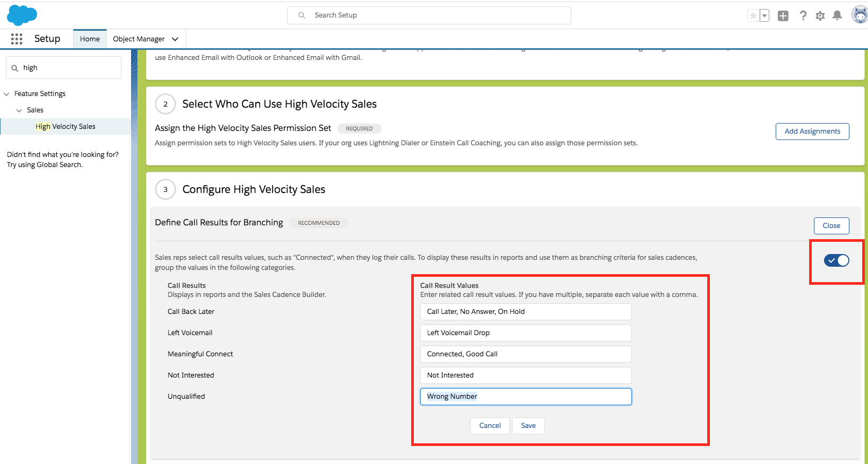Click 'Assign the High Velocity Sales Permission Set' text
This screenshot has height=464, width=868.
(243, 128)
